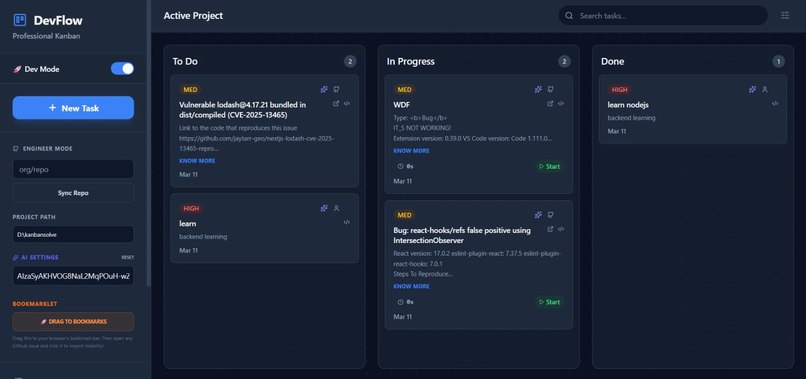Click the code icon on the lodash vulnerability card

[x=347, y=103]
